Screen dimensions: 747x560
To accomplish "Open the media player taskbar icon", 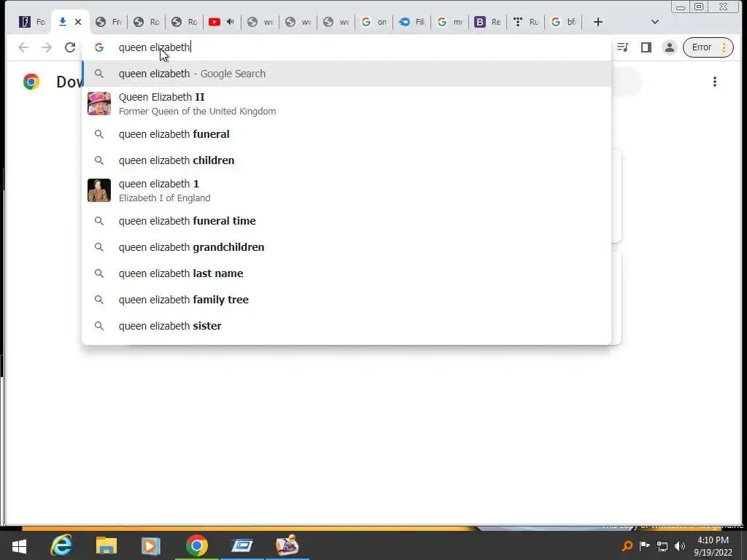I will (x=151, y=545).
